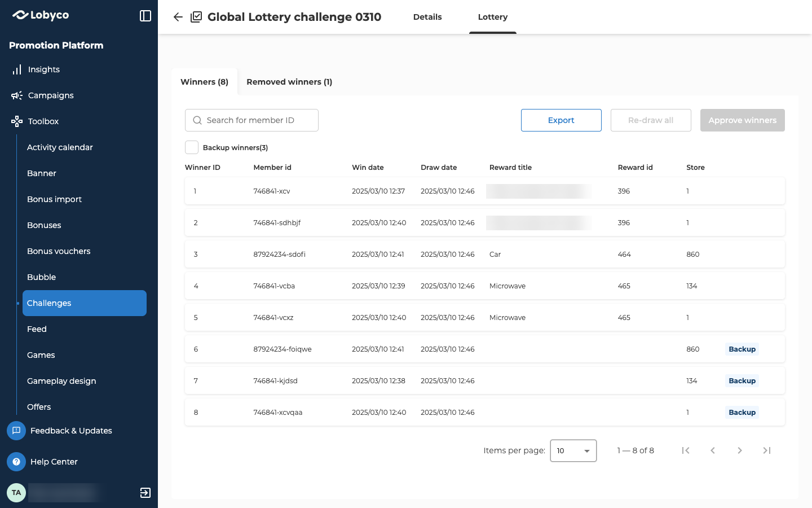This screenshot has height=508, width=812.
Task: Click the Toolbox icon
Action: click(17, 121)
